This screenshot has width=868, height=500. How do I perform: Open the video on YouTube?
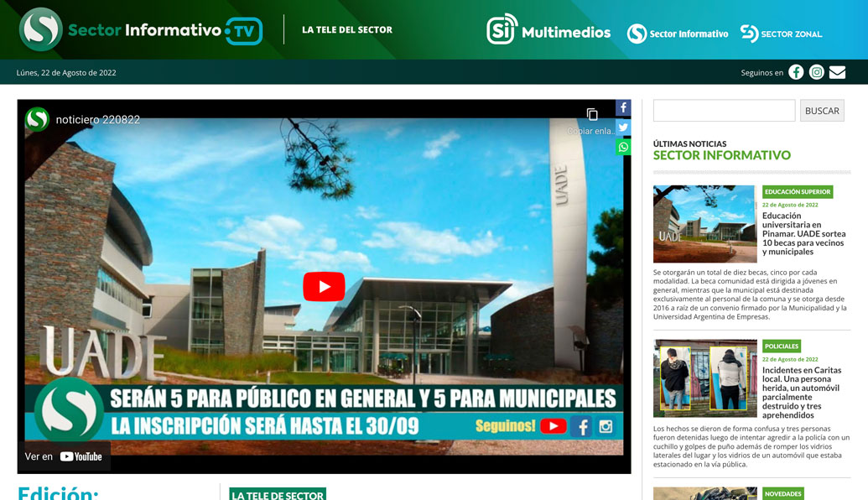65,456
